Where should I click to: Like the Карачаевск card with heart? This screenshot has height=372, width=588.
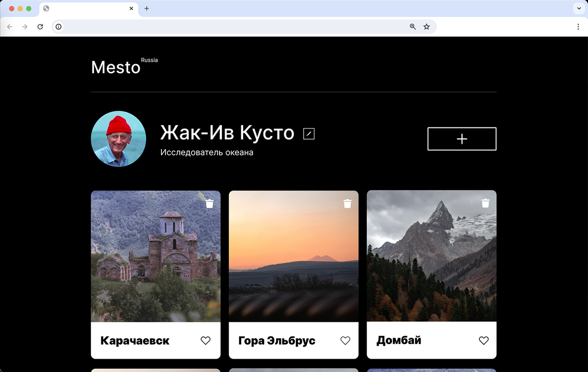click(206, 340)
